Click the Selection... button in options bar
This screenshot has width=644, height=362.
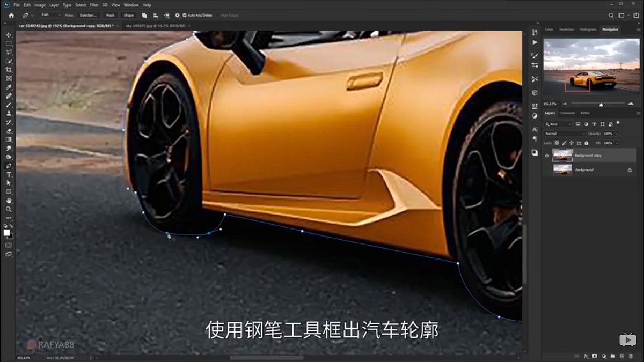(x=89, y=15)
